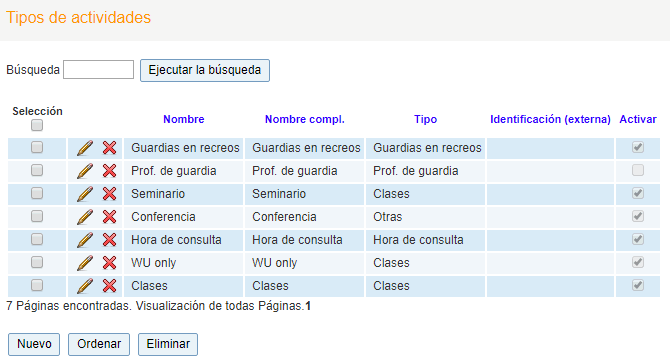
Task: Delete the Seminario row with red X
Action: pyautogui.click(x=109, y=194)
